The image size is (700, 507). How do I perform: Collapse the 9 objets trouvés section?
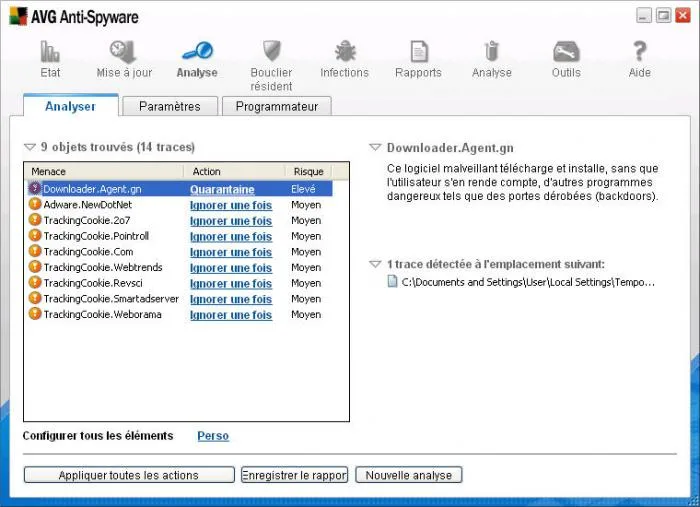tap(29, 147)
